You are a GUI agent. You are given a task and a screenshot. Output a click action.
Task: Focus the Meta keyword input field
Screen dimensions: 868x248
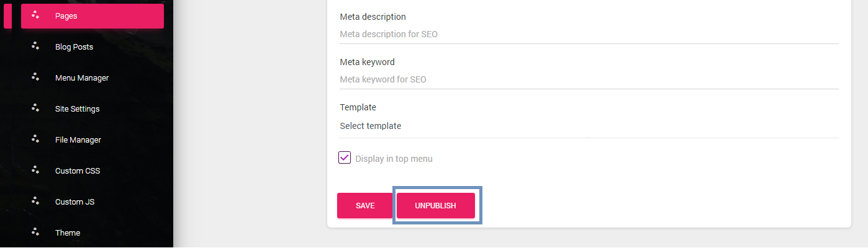[589, 79]
